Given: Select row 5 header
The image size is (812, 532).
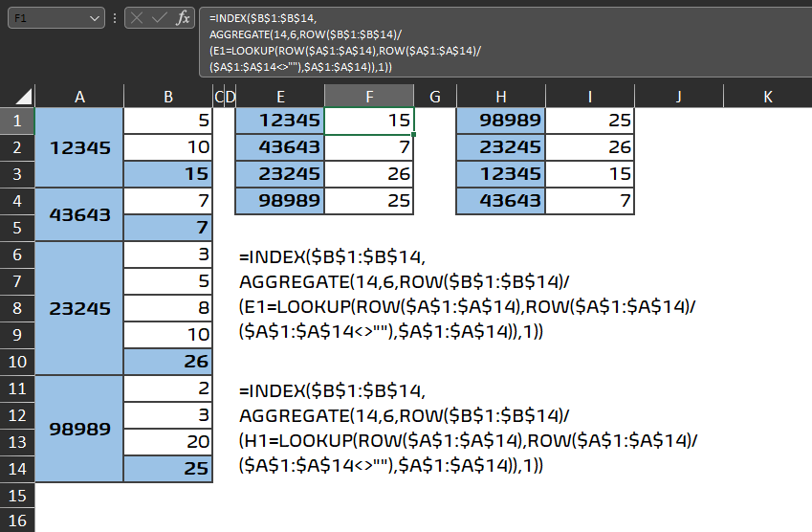Looking at the screenshot, I should coord(17,228).
